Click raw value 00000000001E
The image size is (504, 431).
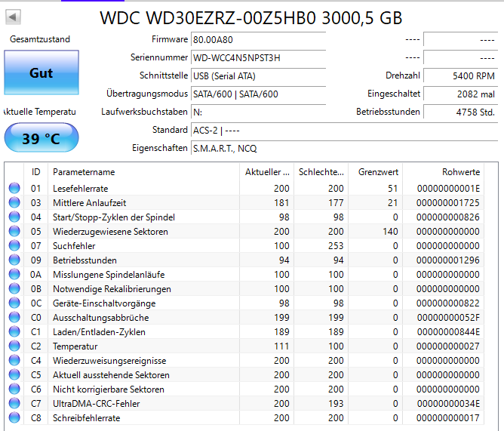click(448, 189)
